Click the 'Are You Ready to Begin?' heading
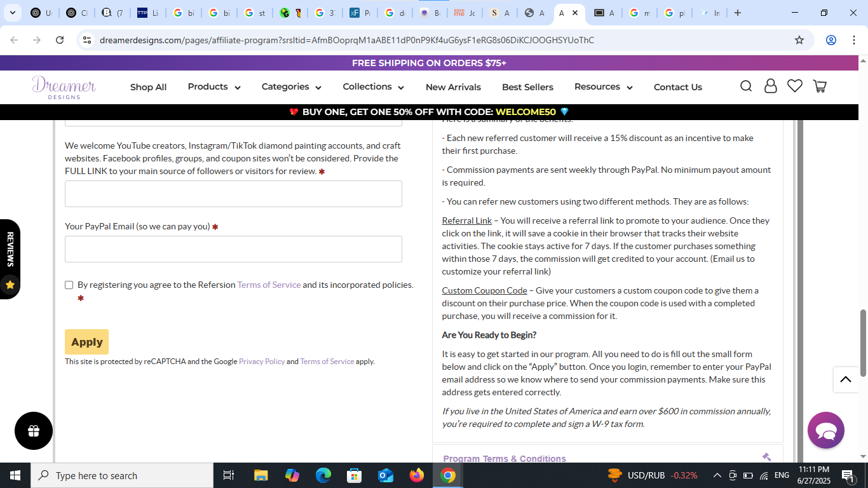Screen dimensions: 868x488 [489, 335]
